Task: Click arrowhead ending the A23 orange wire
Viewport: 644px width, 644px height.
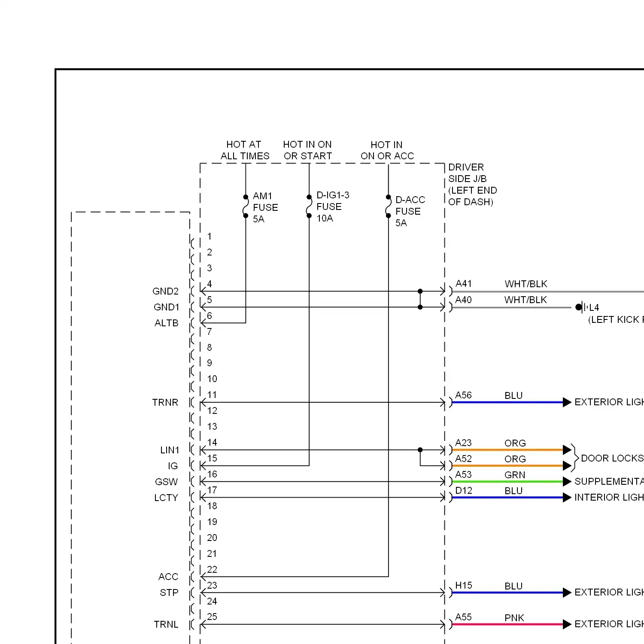Action: [567, 450]
